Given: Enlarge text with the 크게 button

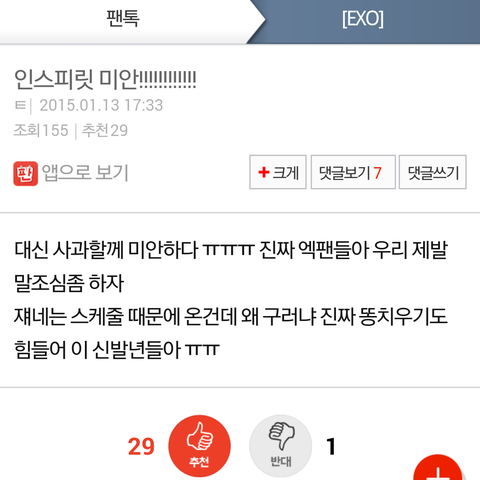Looking at the screenshot, I should tap(278, 172).
